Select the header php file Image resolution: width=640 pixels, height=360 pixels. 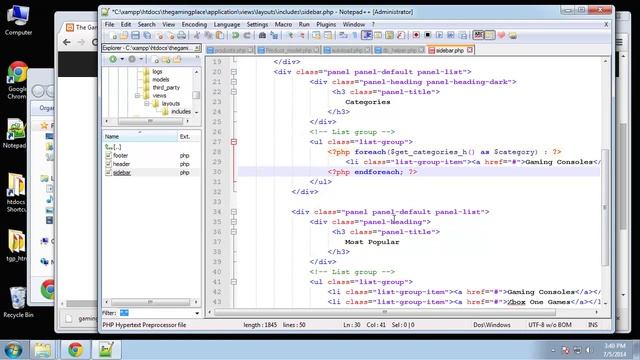point(121,164)
